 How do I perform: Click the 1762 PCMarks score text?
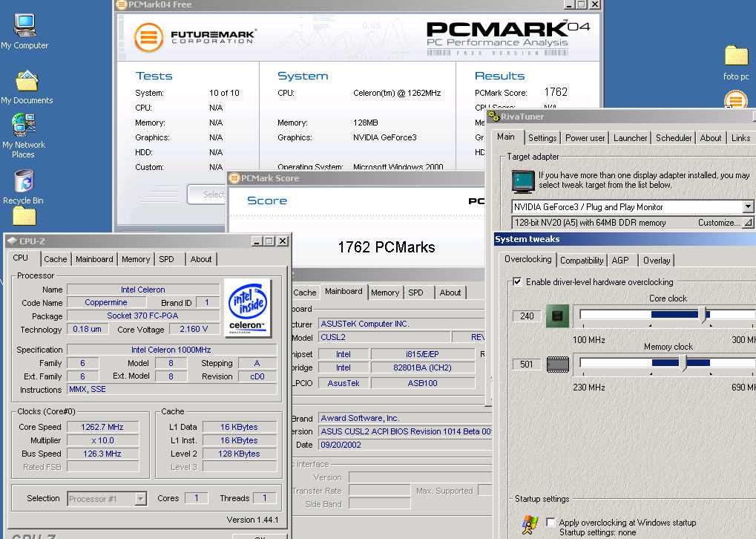[x=387, y=247]
